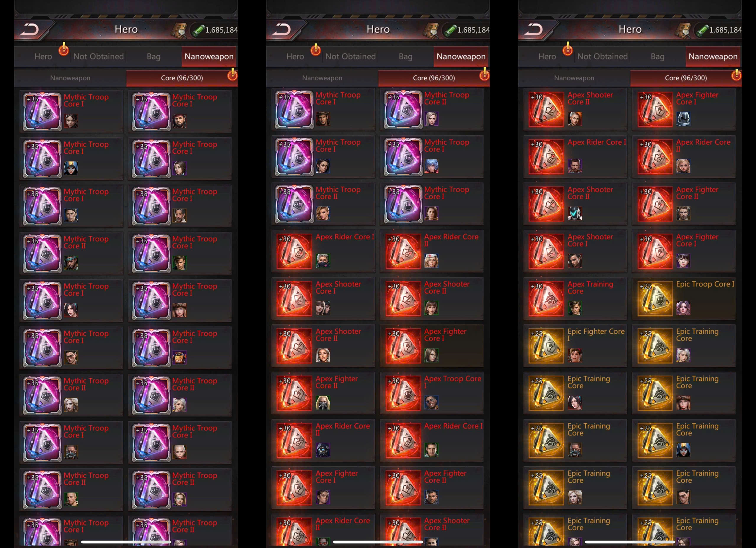Select Core (96/300) sub-tab in the left screen
Image resolution: width=756 pixels, height=548 pixels.
tap(182, 78)
